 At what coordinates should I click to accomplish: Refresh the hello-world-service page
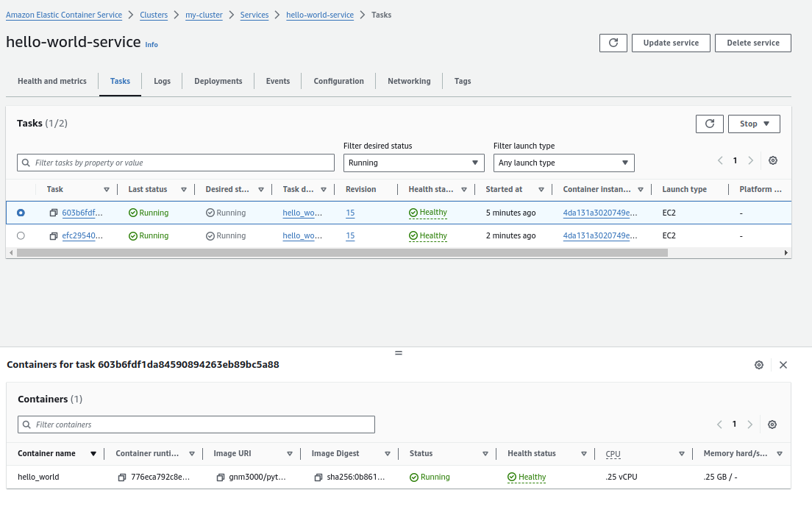[613, 43]
